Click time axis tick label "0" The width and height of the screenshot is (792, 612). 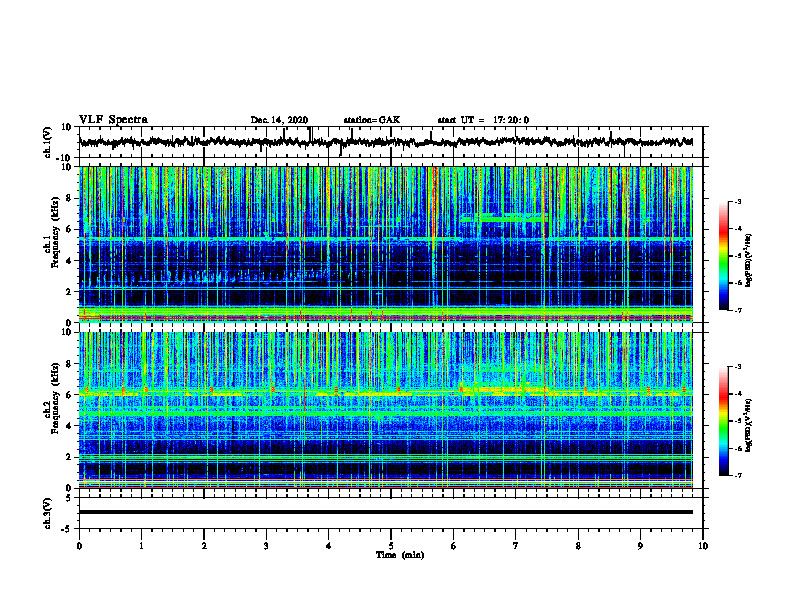tap(79, 546)
